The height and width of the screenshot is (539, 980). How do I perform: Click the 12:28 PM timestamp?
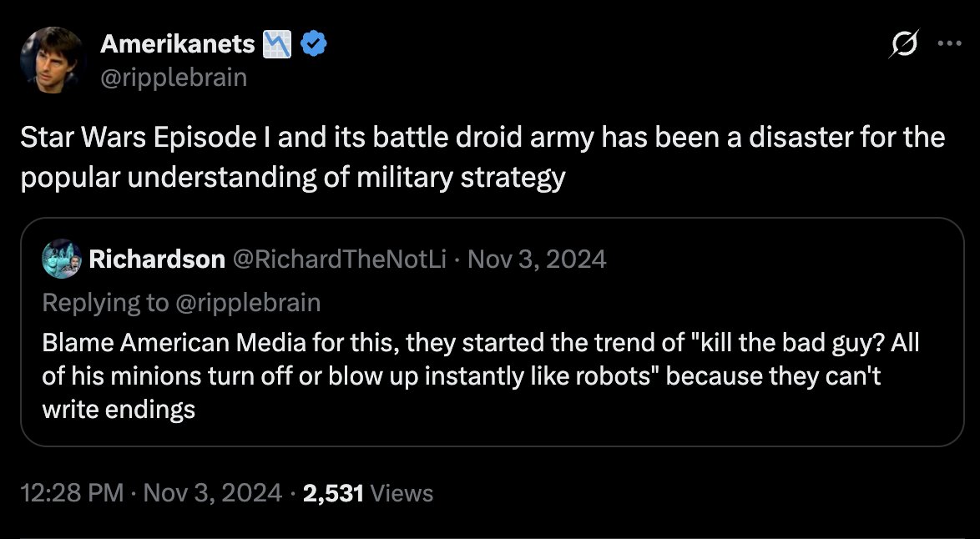73,493
